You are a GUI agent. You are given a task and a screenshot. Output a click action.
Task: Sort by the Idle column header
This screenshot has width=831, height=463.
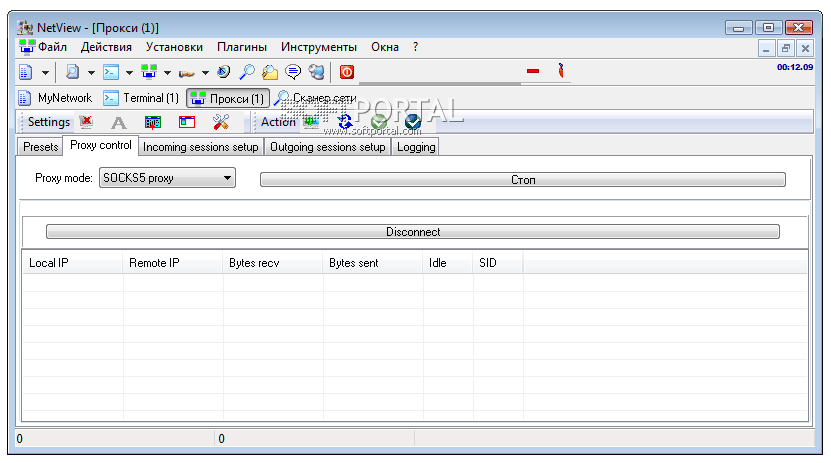click(x=448, y=263)
